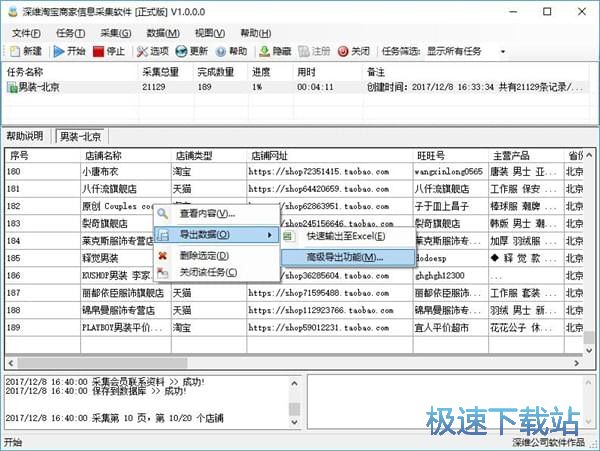Click the 进度 column header
Image resolution: width=600 pixels, height=451 pixels.
271,72
